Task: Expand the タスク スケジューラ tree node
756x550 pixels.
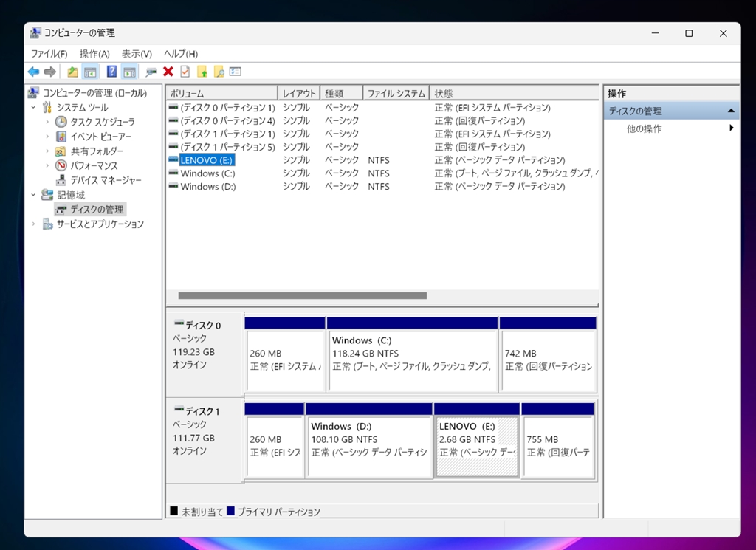Action: 48,122
